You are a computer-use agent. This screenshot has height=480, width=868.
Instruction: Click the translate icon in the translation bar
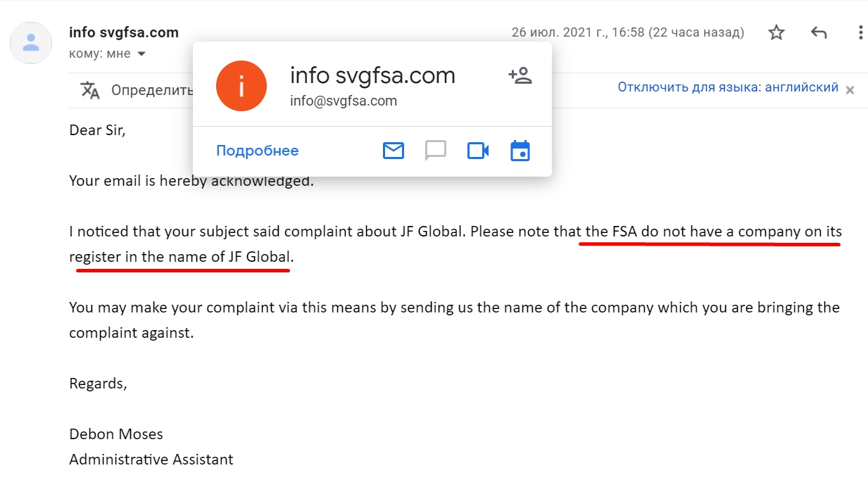90,90
